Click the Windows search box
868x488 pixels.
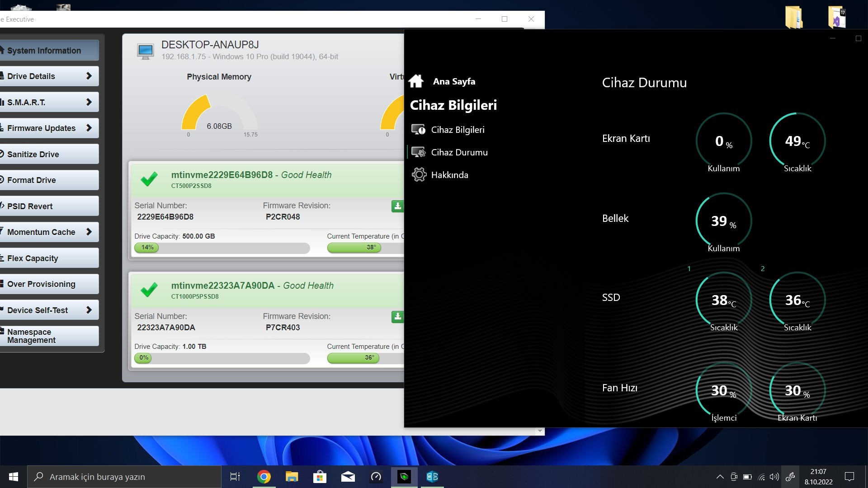click(x=124, y=477)
